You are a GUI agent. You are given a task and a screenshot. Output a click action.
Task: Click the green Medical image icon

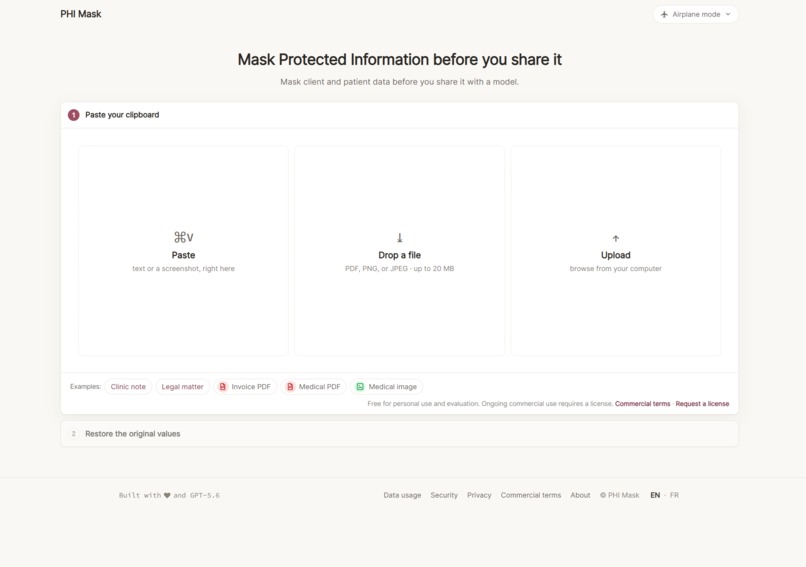tap(360, 387)
